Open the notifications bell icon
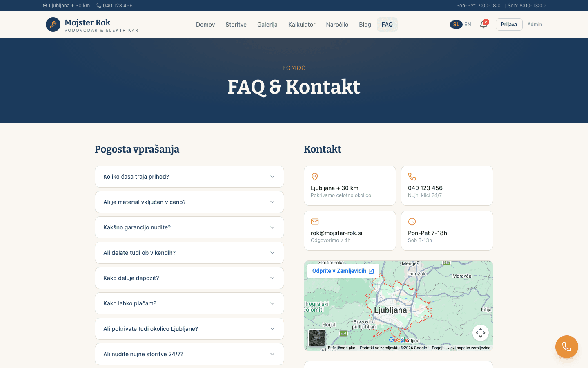The height and width of the screenshot is (368, 588). [483, 25]
